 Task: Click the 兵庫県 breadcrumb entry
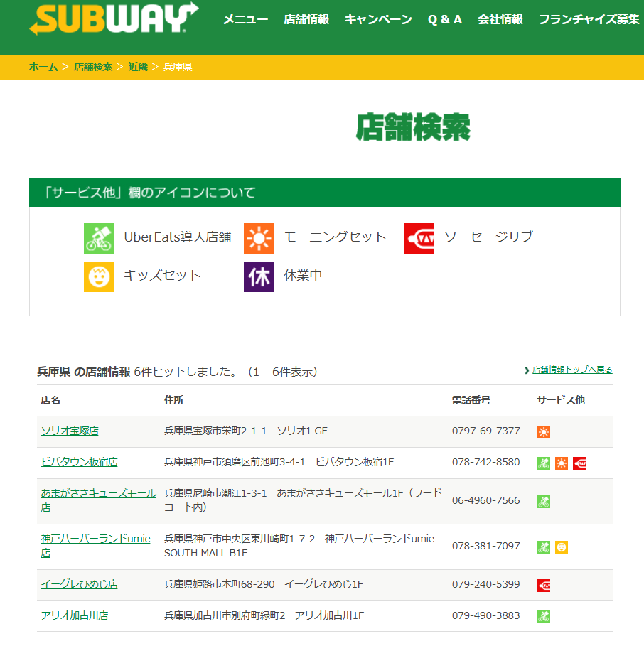(178, 67)
